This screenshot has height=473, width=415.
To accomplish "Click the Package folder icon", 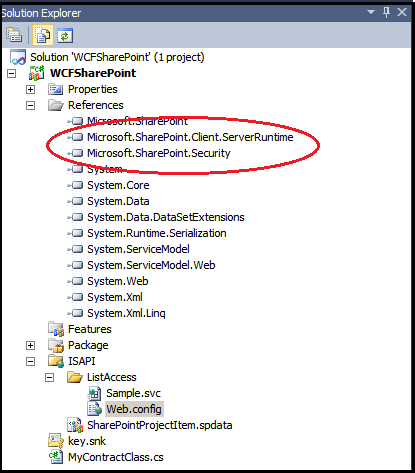I will pyautogui.click(x=56, y=345).
